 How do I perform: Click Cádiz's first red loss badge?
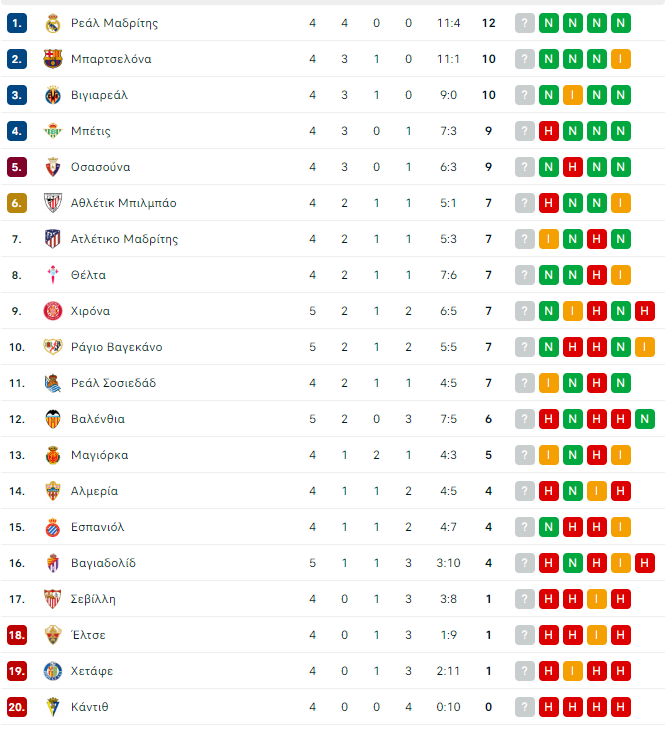(x=549, y=707)
